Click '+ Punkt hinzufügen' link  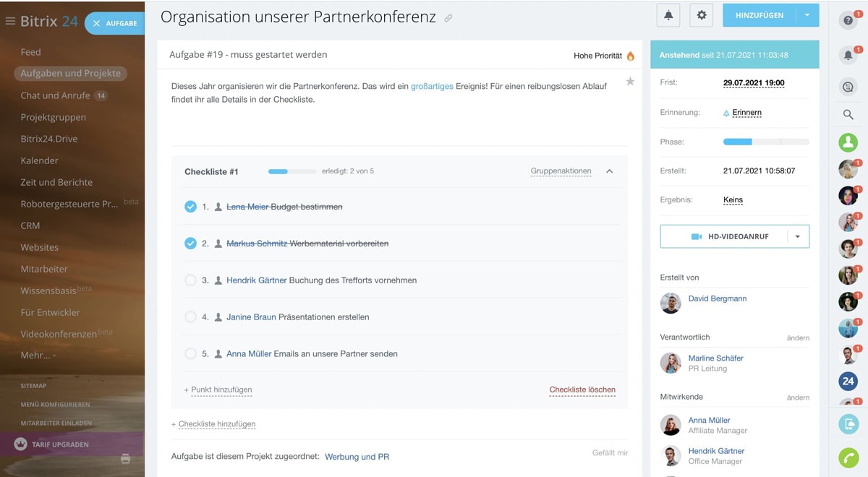coord(218,390)
